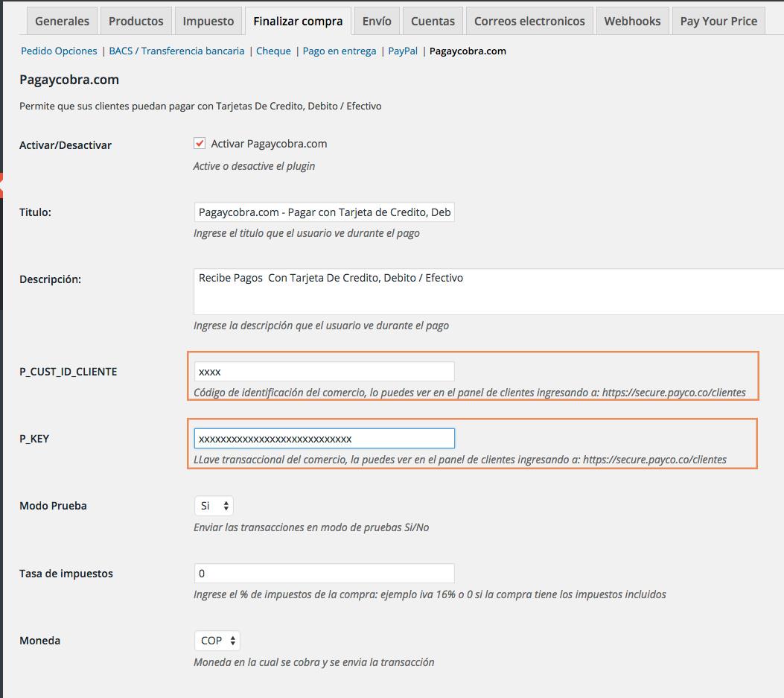Open the Webhooks tab

632,21
